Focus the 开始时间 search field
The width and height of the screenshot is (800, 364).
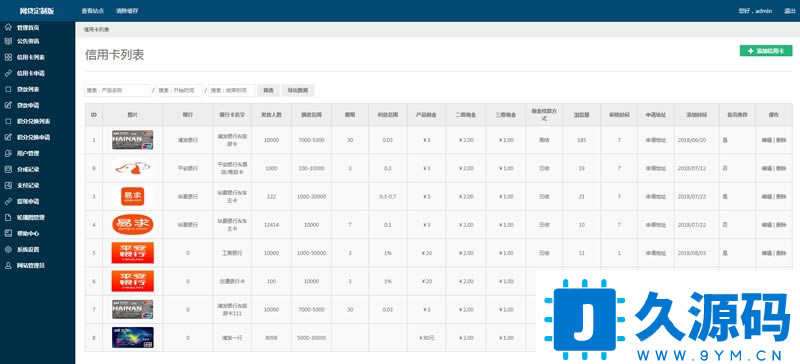pyautogui.click(x=180, y=90)
